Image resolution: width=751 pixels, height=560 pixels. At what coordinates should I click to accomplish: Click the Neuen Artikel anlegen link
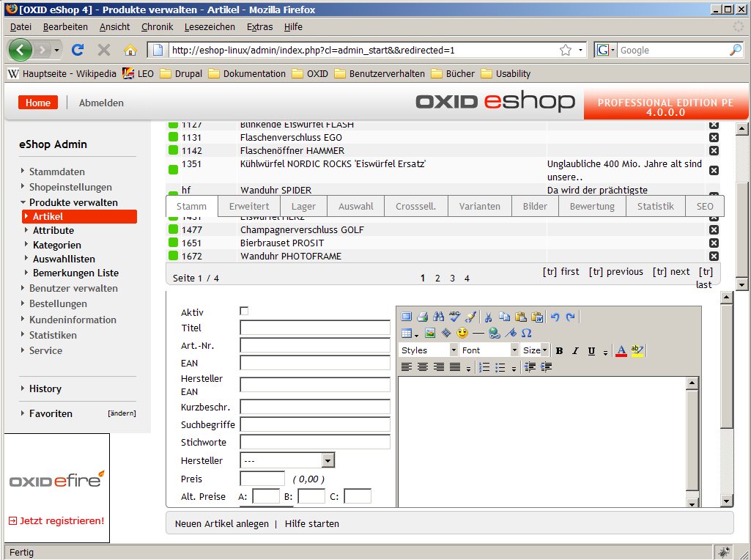221,523
